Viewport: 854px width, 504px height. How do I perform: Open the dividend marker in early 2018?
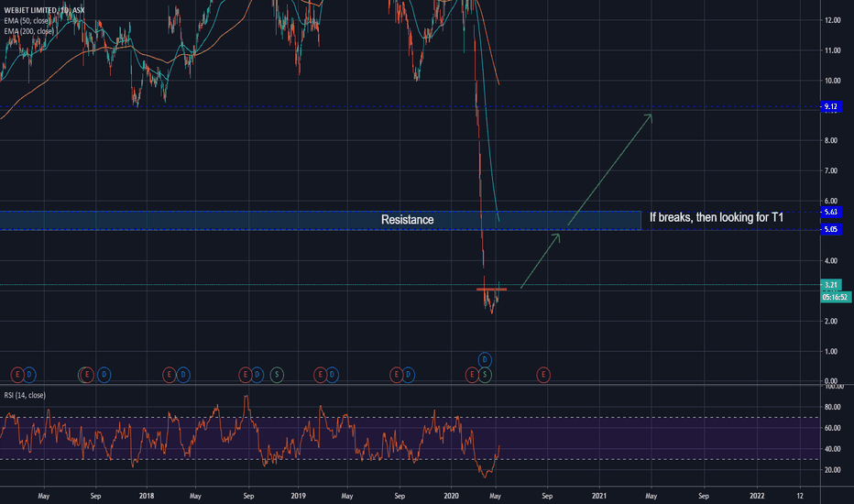point(183,374)
